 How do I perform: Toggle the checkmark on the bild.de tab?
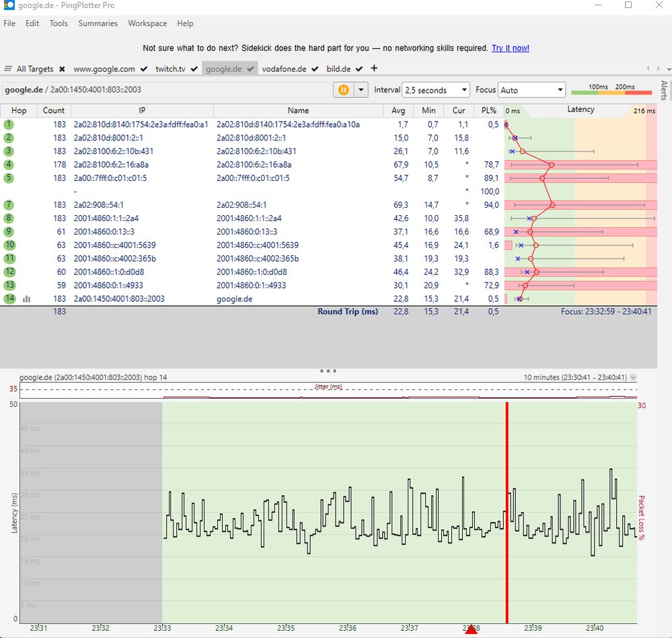[x=358, y=68]
